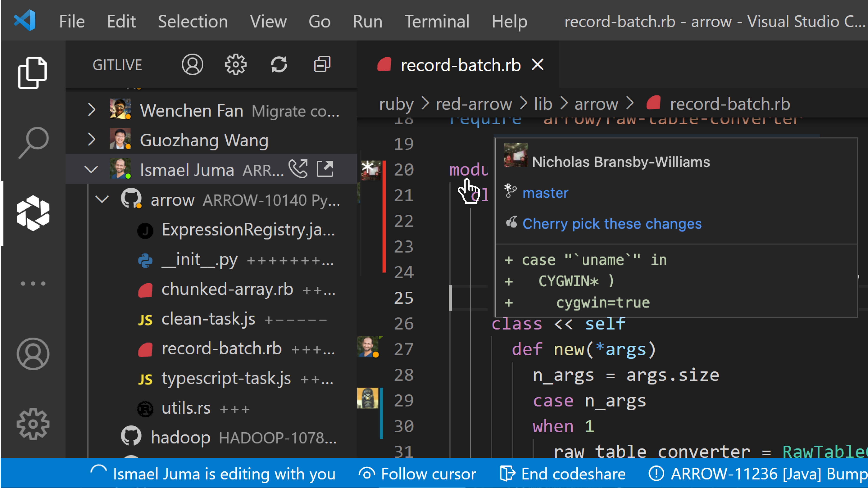Open the Terminal menu
This screenshot has height=488, width=868.
click(x=437, y=21)
